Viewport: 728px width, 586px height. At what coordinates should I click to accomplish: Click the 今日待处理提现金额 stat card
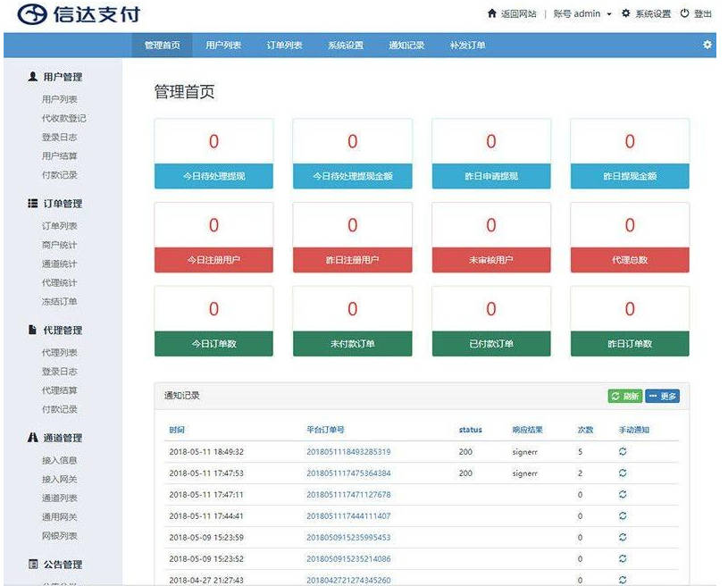[353, 154]
